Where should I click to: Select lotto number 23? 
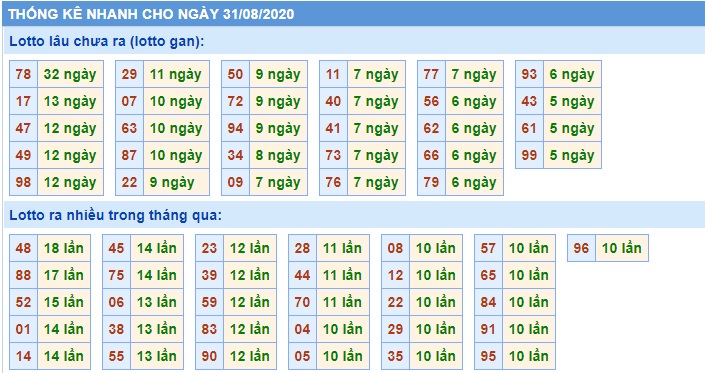pos(210,248)
